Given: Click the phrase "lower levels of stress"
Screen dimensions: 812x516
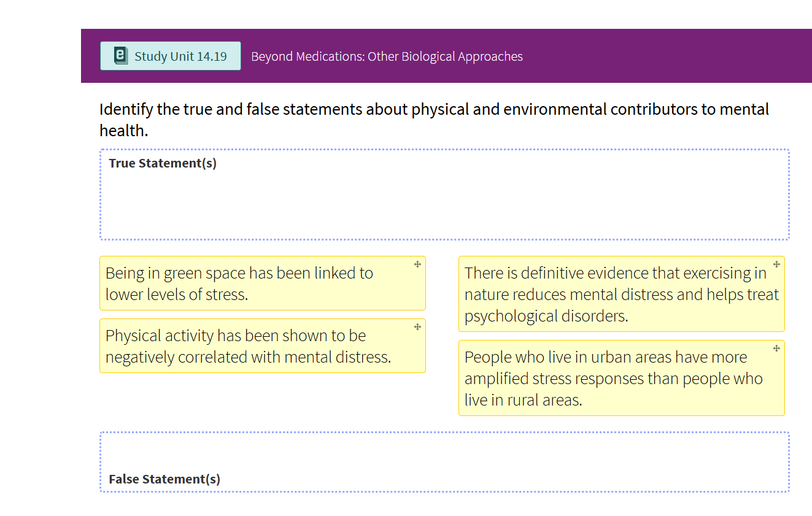Looking at the screenshot, I should pyautogui.click(x=176, y=295).
